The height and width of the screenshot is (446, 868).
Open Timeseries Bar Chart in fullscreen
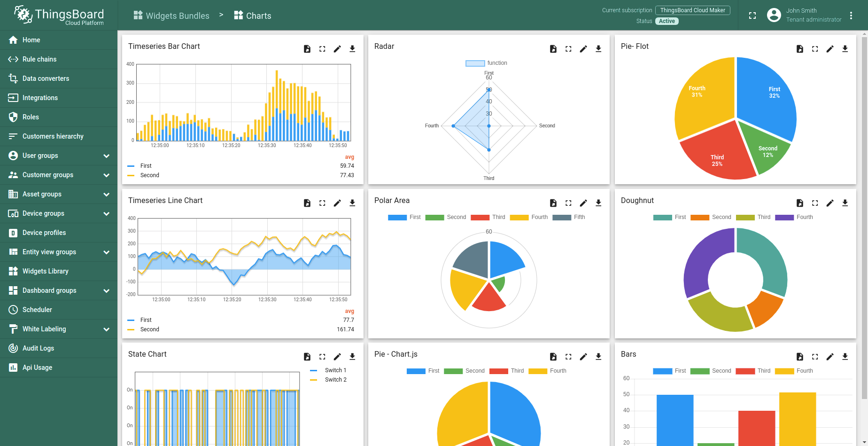(x=322, y=49)
